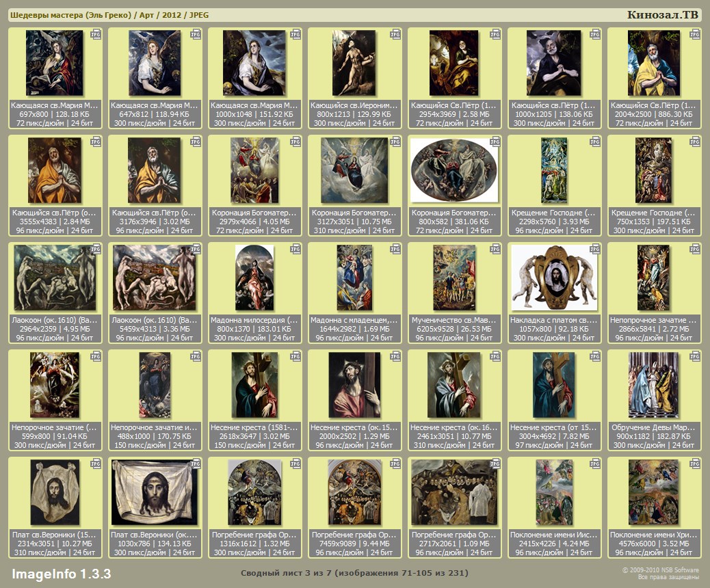The height and width of the screenshot is (588, 710).
Task: Click the JPG badge on the 697x800 card
Action: [96, 34]
